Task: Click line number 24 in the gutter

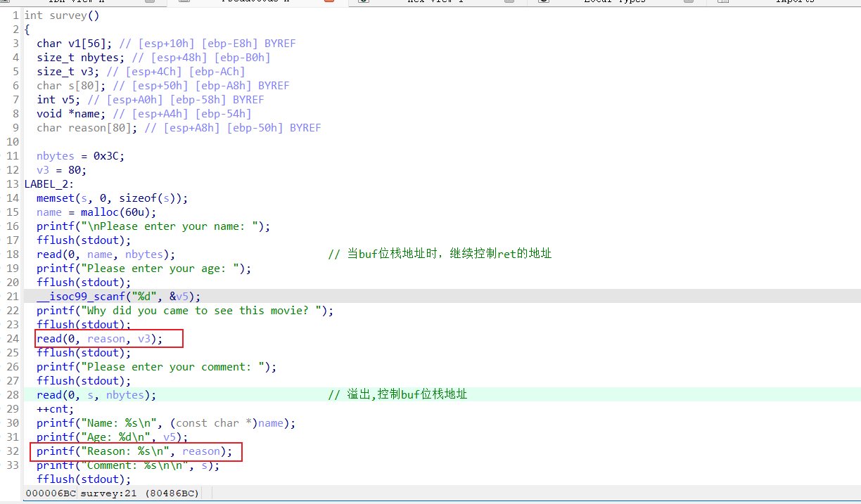Action: [12, 339]
